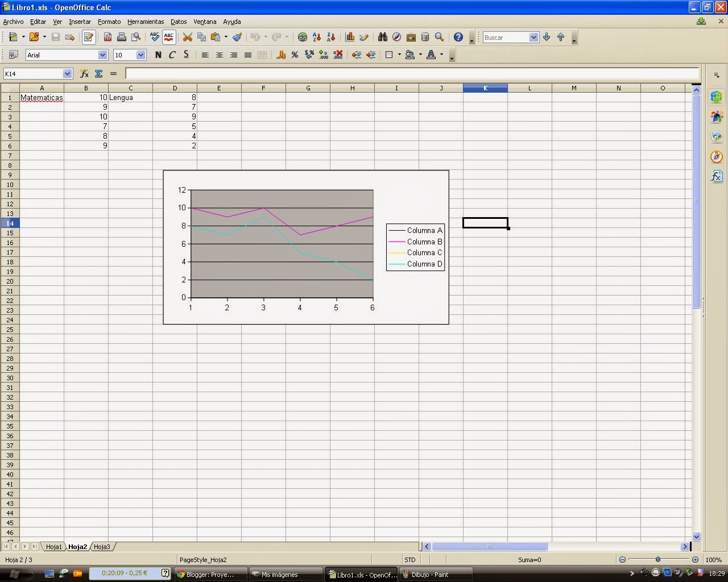The image size is (728, 582).
Task: Open the Archivo menu
Action: coord(13,22)
